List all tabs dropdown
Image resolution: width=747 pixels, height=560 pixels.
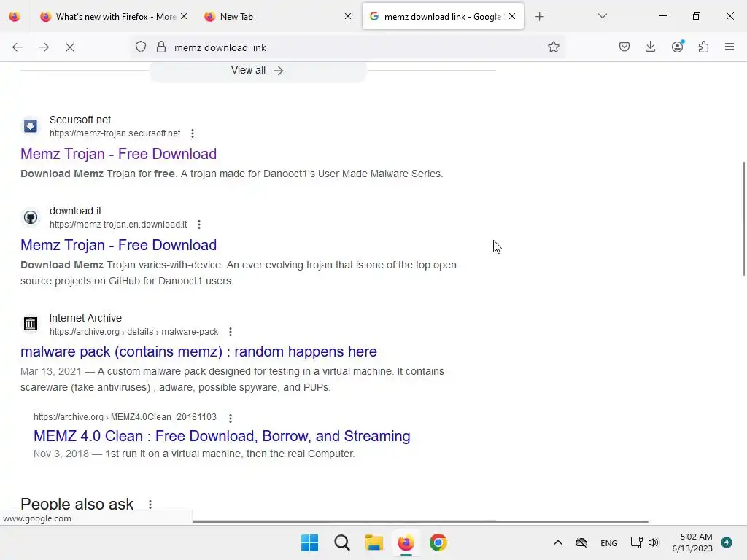pyautogui.click(x=603, y=16)
